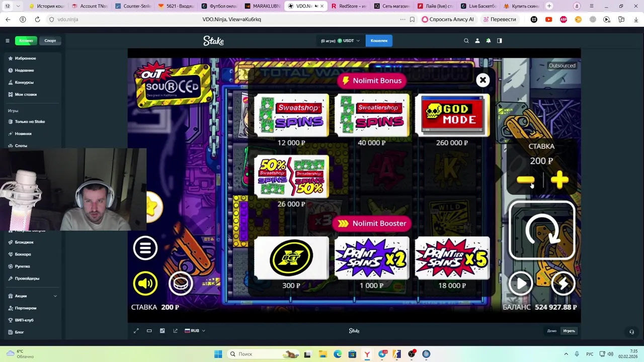This screenshot has width=644, height=362.
Task: Open the game popout icon
Action: (175, 331)
